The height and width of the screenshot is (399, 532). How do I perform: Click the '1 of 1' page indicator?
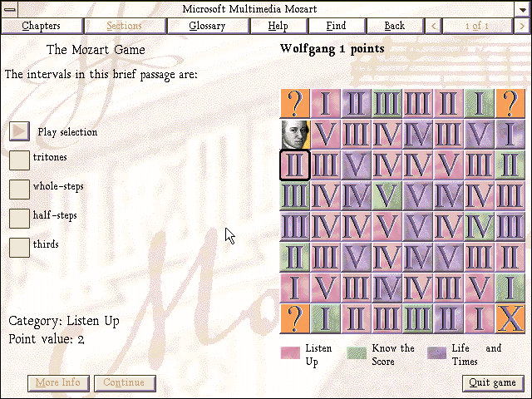[x=477, y=26]
